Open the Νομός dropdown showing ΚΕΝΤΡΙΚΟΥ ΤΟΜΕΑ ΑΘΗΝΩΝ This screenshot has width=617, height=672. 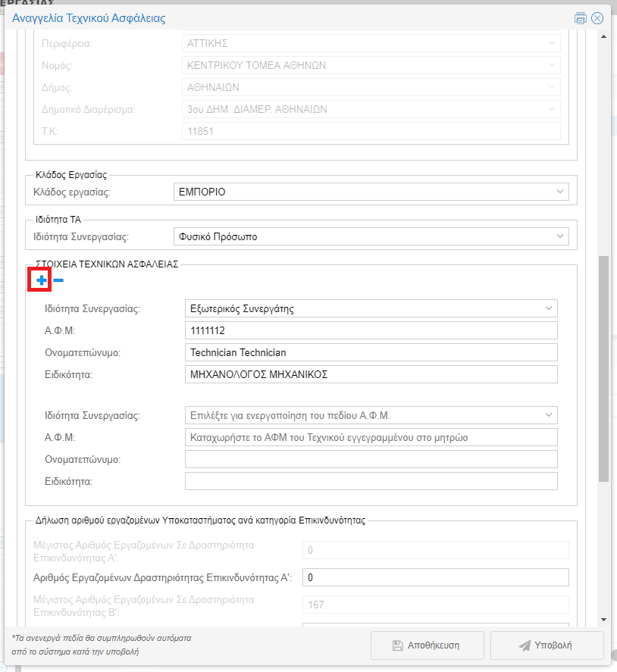[371, 65]
